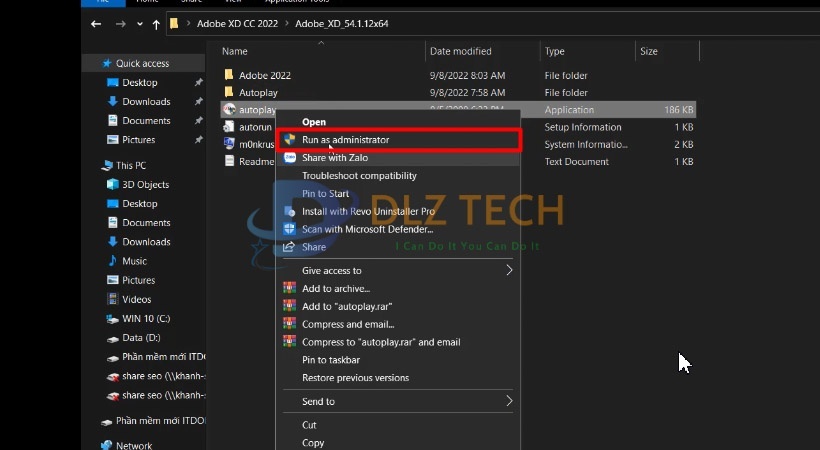Click the Readme text document icon
This screenshot has height=450, width=820.
pyautogui.click(x=229, y=161)
